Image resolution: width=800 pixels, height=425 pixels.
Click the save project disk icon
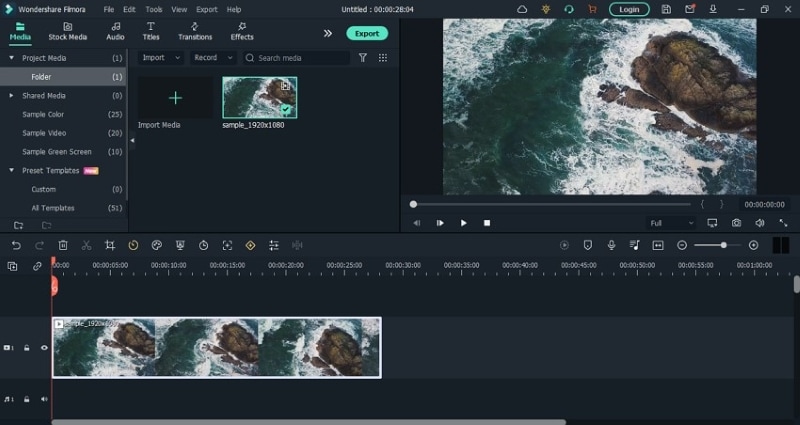coord(666,9)
